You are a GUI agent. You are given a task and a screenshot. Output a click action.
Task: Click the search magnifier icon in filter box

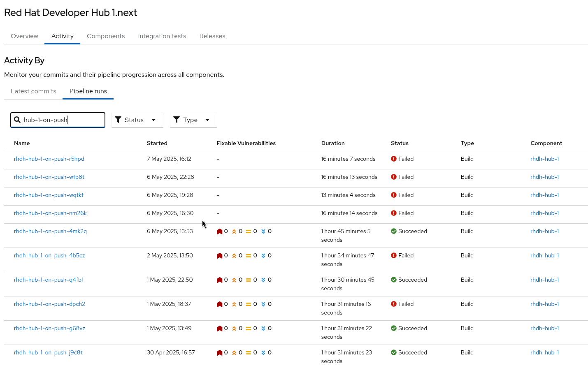pos(17,120)
